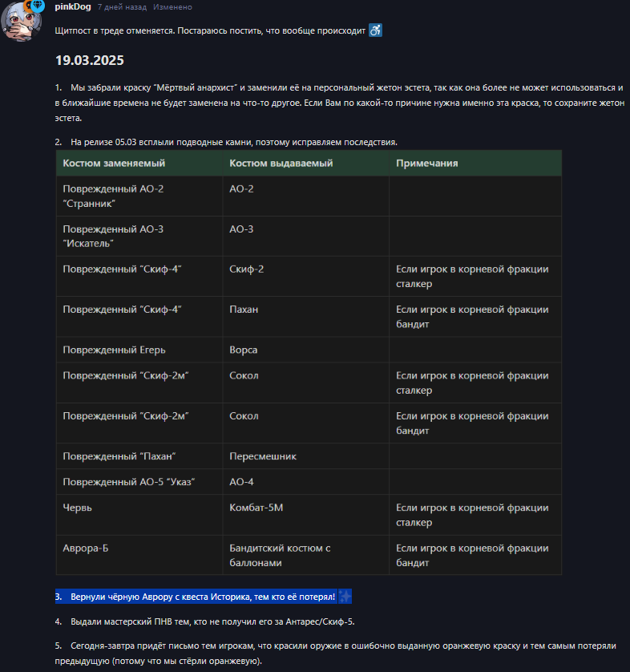Click the "Изменено" edited label
This screenshot has height=672, width=630.
click(172, 7)
